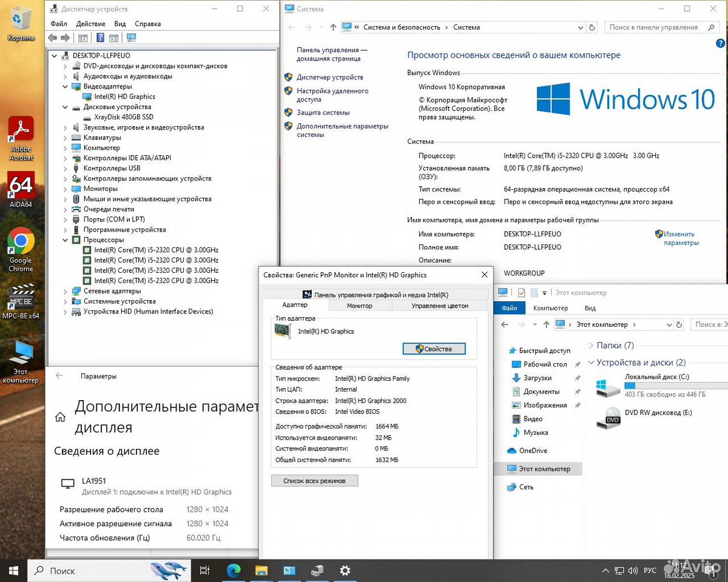
Task: Click taskbar search box 'Поиск'
Action: (109, 570)
